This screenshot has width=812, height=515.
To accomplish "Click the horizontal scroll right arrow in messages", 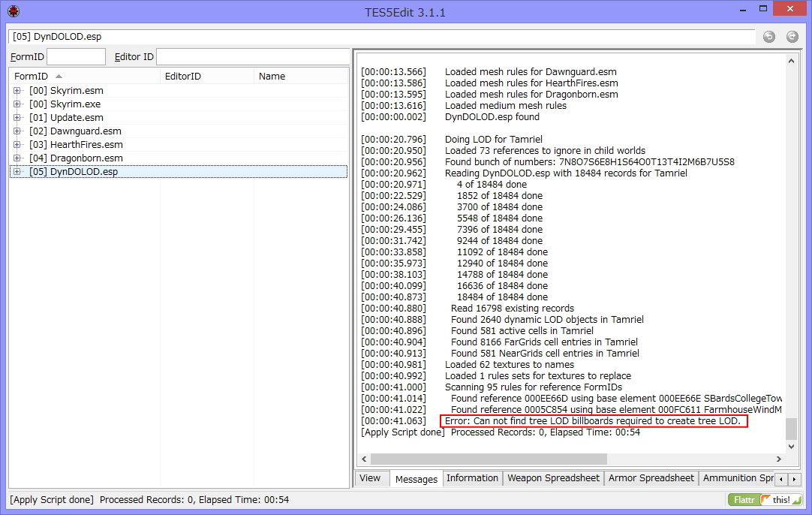I will tap(779, 459).
